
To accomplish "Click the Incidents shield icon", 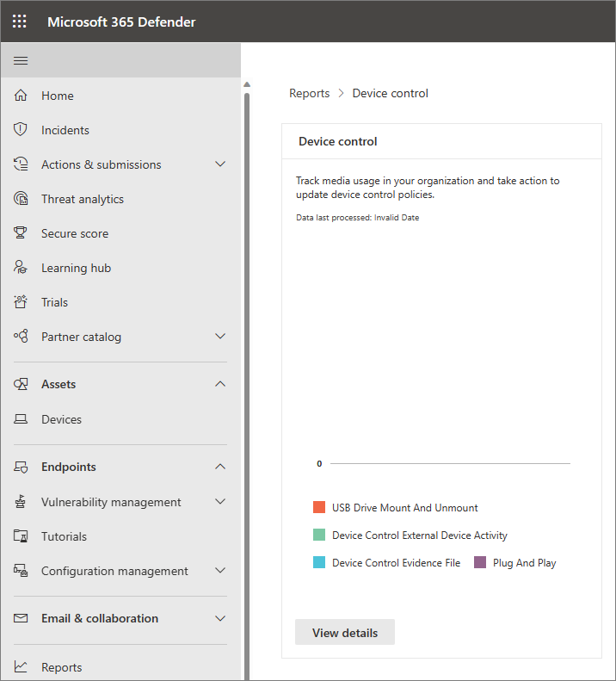I will (x=21, y=129).
